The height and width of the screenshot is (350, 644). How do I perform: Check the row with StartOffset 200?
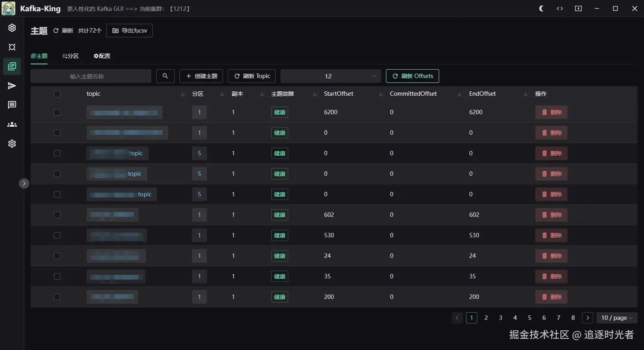point(57,297)
